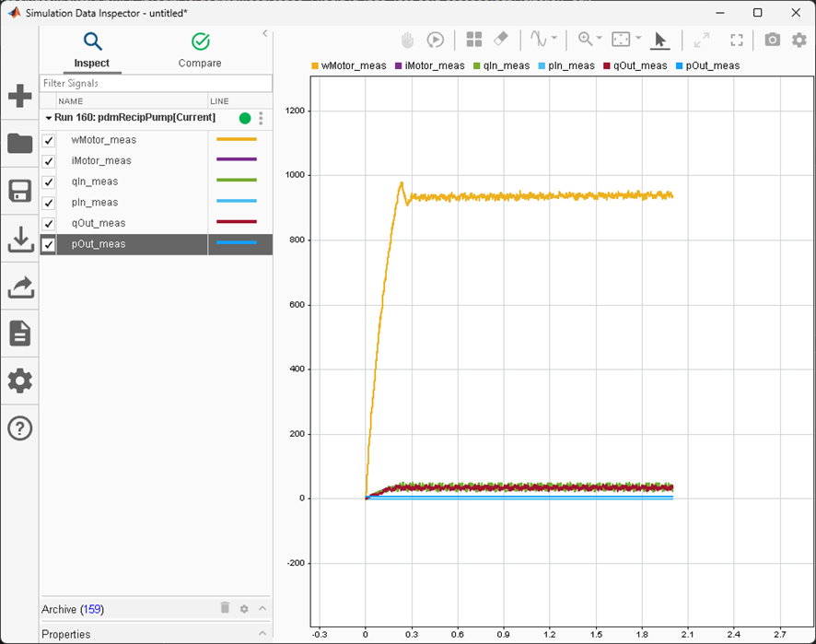This screenshot has height=644, width=816.
Task: Save the session using the floppy disk icon
Action: click(x=19, y=191)
